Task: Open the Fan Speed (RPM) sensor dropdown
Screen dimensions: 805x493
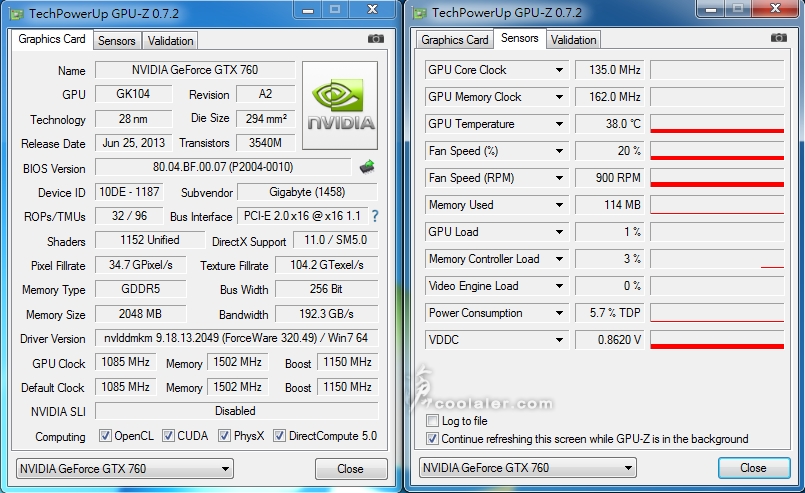Action: 559,178
